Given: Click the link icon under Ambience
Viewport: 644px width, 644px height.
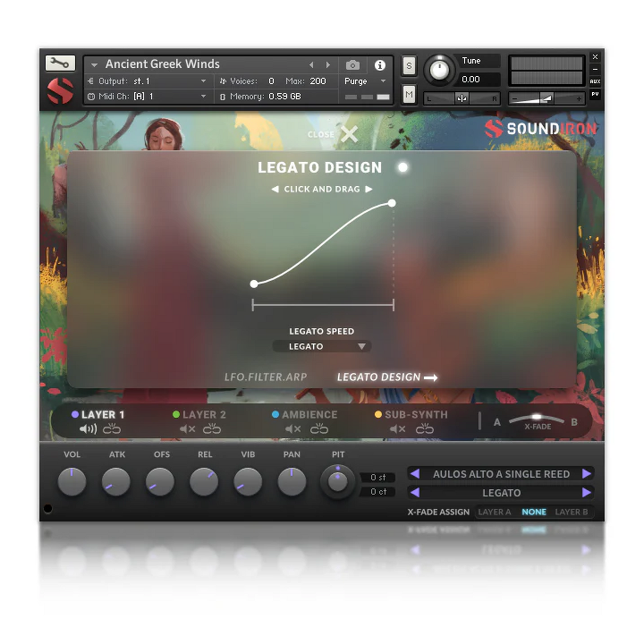Looking at the screenshot, I should pos(319,429).
